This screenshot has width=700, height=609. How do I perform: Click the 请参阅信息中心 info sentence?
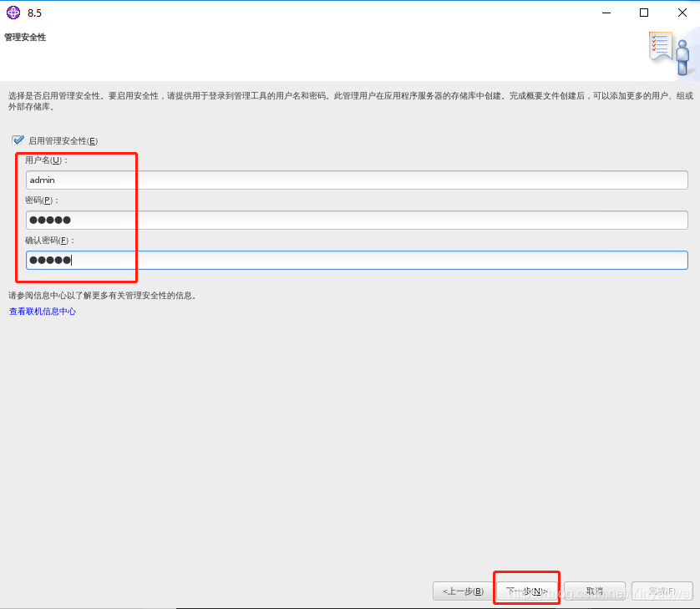[102, 295]
